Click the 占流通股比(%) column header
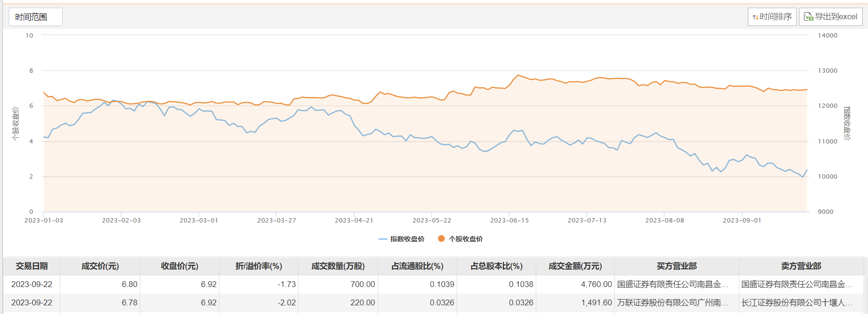The image size is (868, 314). tap(417, 266)
